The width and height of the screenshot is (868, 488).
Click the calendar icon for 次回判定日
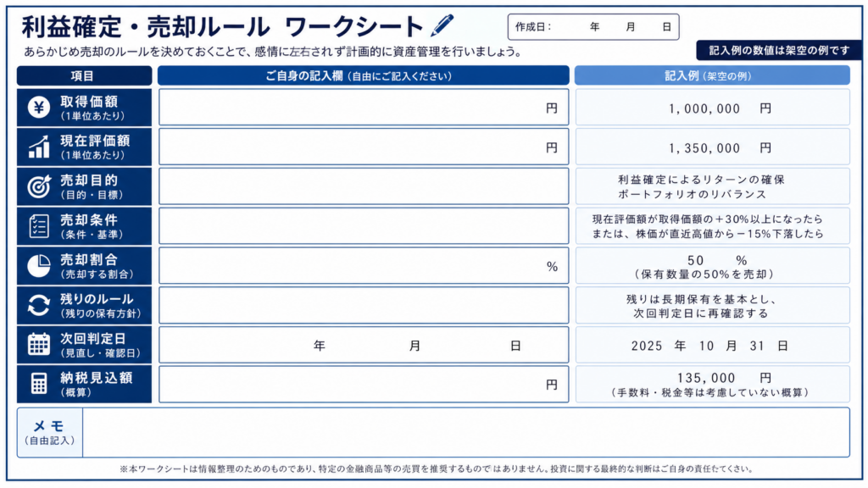(39, 344)
